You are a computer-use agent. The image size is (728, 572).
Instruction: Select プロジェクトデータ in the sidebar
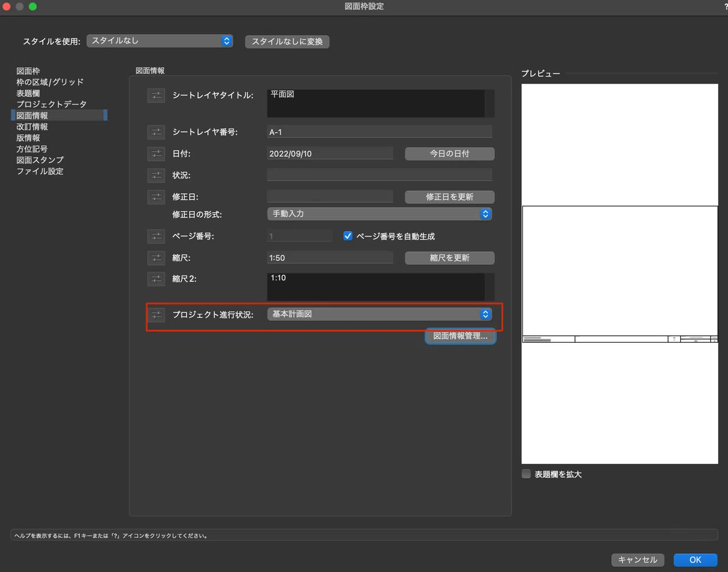[52, 104]
